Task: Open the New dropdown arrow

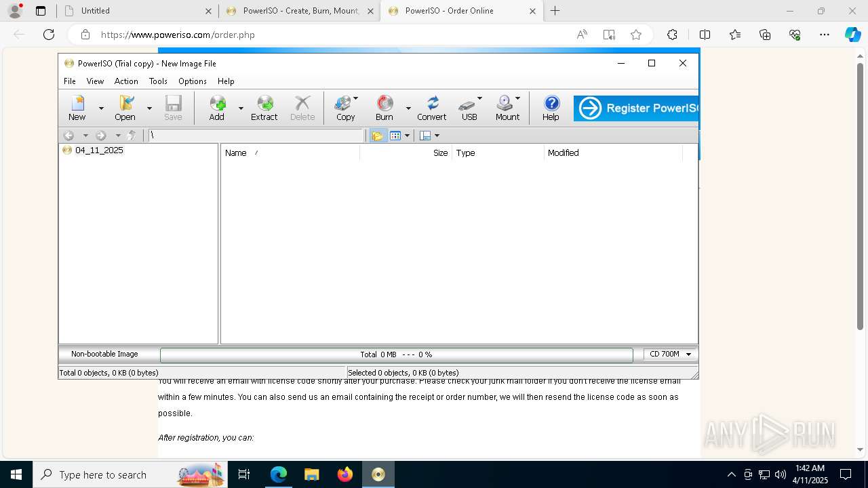Action: [101, 108]
